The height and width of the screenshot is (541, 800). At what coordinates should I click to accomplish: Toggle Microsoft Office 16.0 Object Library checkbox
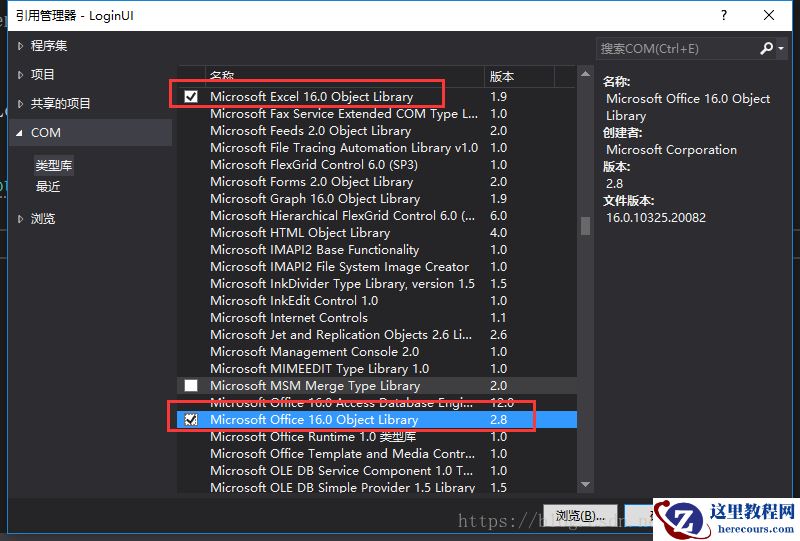coord(191,420)
